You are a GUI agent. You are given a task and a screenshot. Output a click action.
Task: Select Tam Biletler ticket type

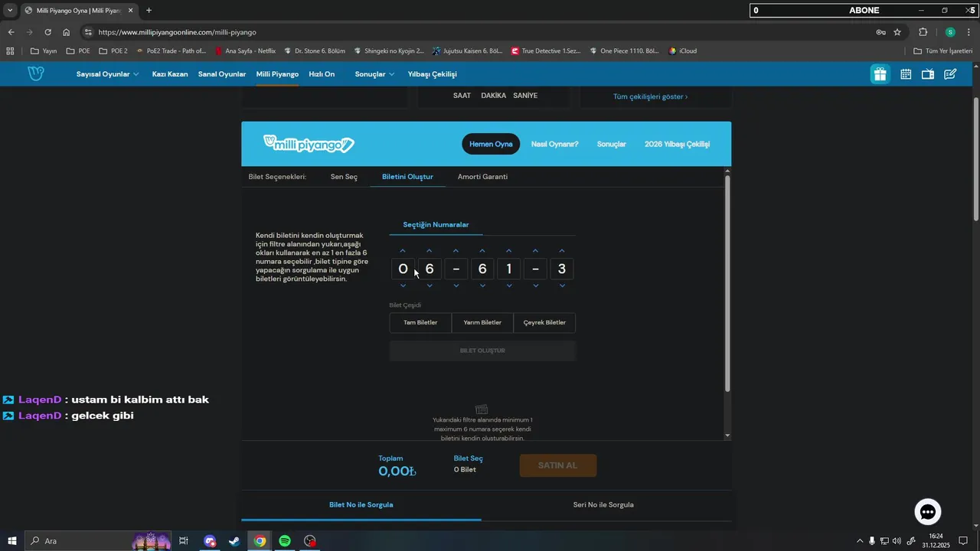pos(420,323)
